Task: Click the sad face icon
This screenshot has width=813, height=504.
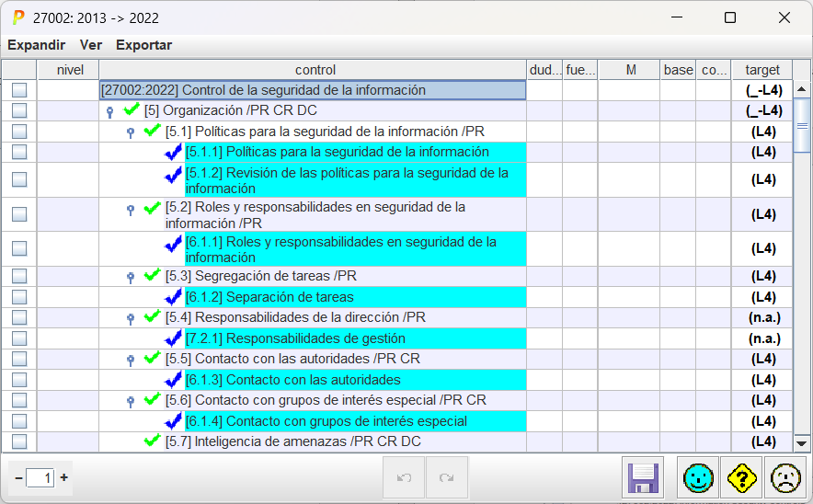Action: pos(785,477)
